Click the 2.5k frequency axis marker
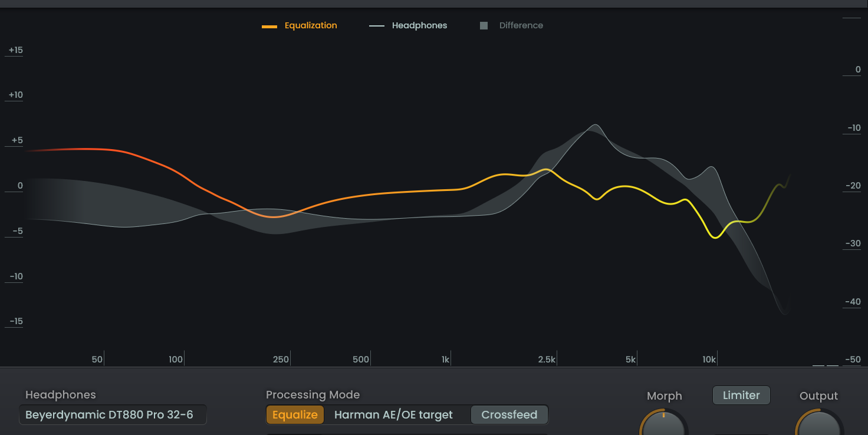 pyautogui.click(x=547, y=360)
